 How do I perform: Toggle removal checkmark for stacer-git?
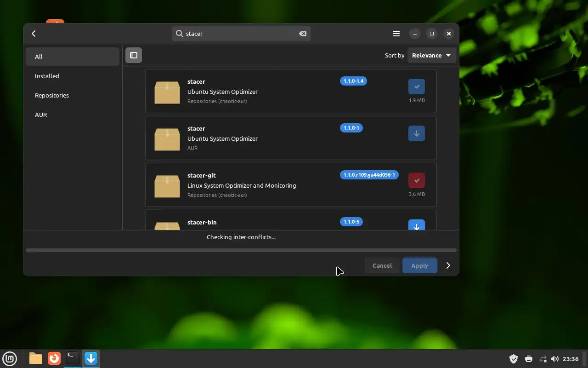point(417,180)
